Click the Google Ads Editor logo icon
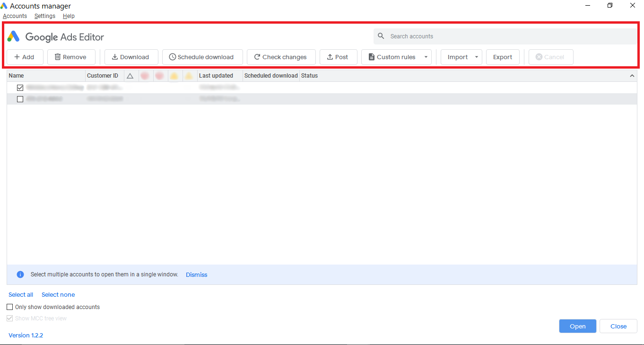The height and width of the screenshot is (345, 644). click(x=13, y=36)
